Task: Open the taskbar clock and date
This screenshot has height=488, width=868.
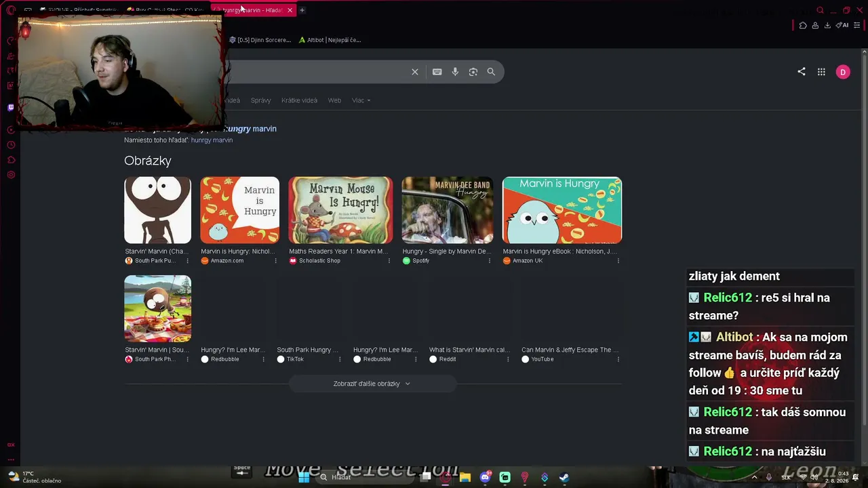Action: pyautogui.click(x=838, y=477)
